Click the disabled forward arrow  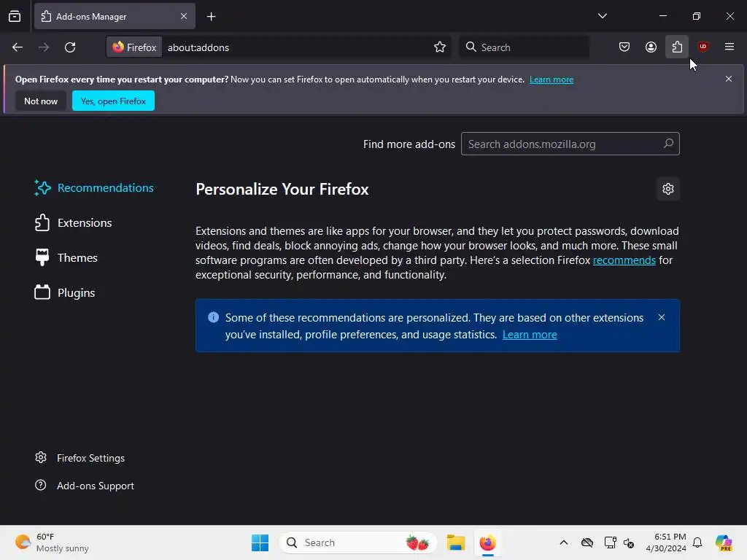click(44, 47)
